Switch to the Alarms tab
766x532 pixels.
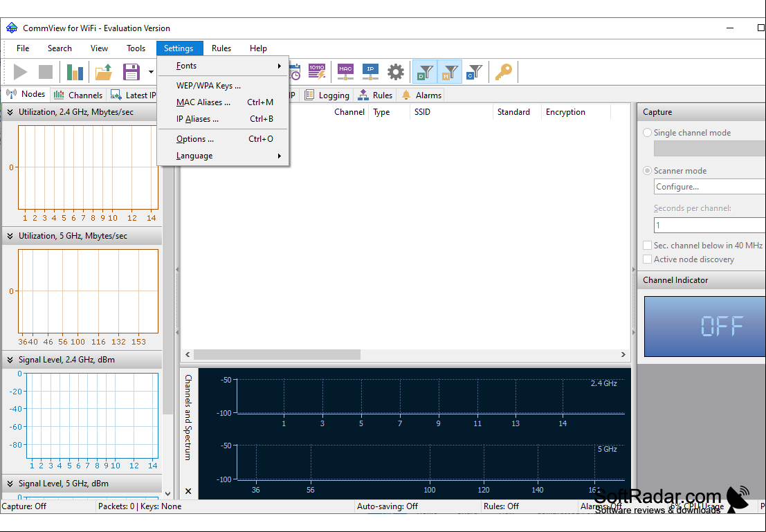click(421, 95)
